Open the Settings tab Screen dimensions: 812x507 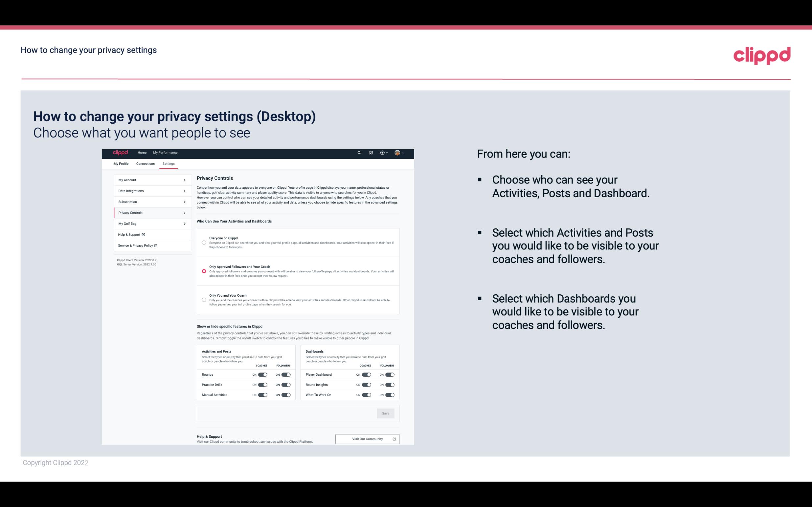(x=169, y=163)
